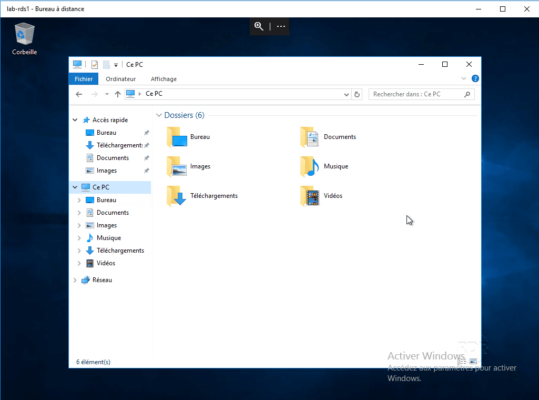The image size is (539, 400).
Task: Switch to the Affichage ribbon tab
Action: (x=164, y=79)
